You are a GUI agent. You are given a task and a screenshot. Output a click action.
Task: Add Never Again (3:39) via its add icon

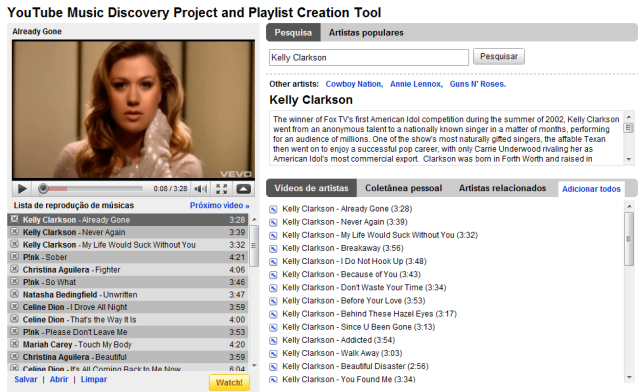click(x=273, y=223)
